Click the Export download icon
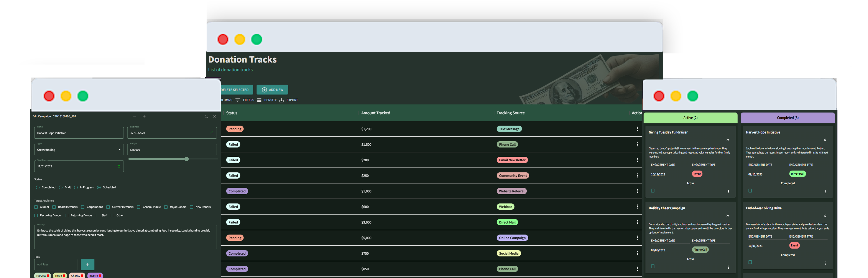Screen dimensions: 868x278 coord(281,100)
